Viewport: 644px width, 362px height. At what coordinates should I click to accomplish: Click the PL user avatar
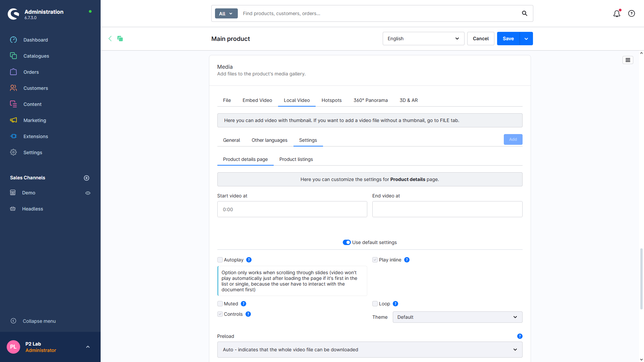(x=13, y=347)
